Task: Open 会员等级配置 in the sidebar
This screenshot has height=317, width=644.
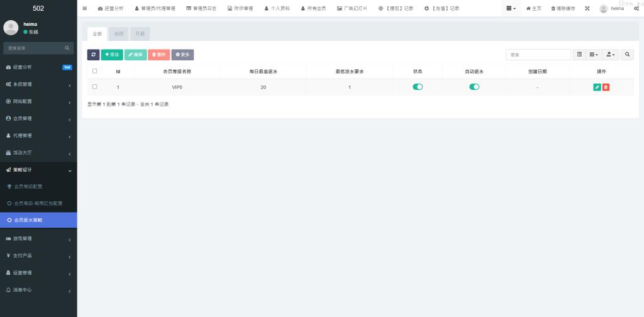Action: pos(37,187)
